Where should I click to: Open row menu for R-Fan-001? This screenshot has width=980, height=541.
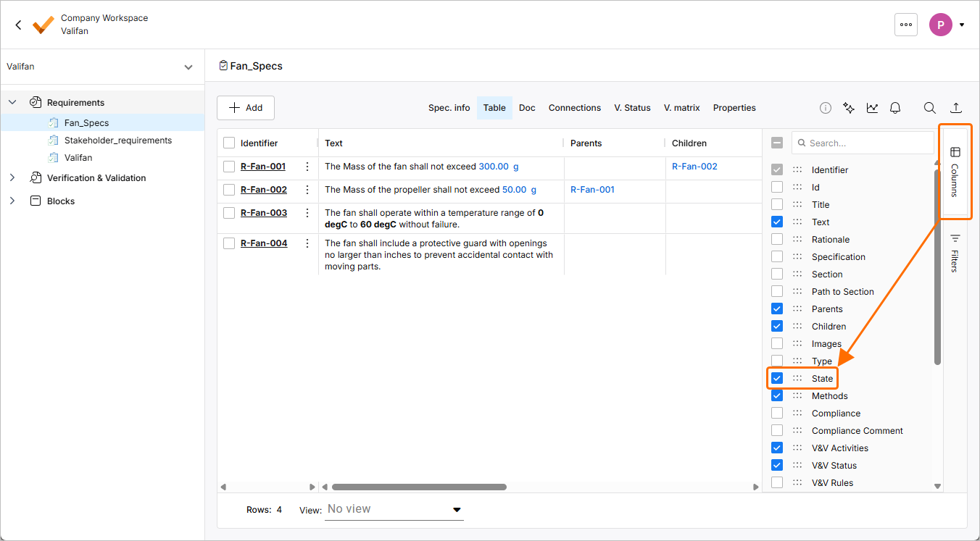[307, 167]
